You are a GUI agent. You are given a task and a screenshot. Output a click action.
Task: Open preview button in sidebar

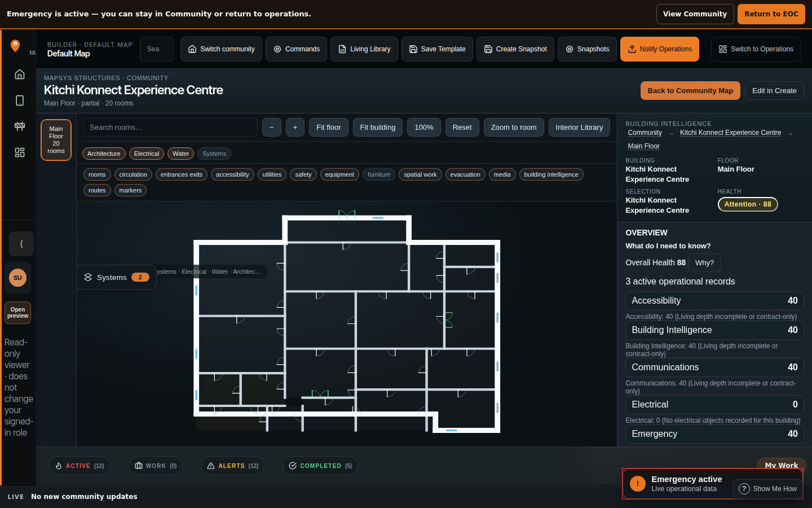coord(17,313)
